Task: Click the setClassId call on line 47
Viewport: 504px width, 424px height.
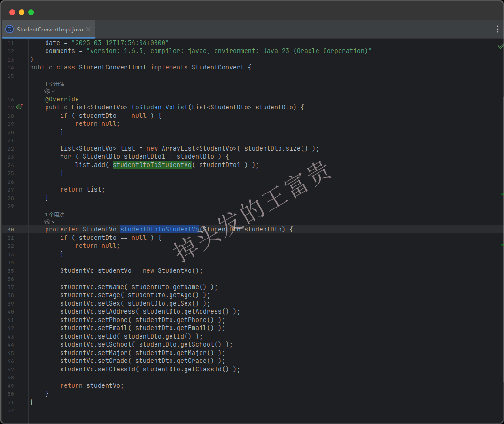Action: [x=150, y=370]
